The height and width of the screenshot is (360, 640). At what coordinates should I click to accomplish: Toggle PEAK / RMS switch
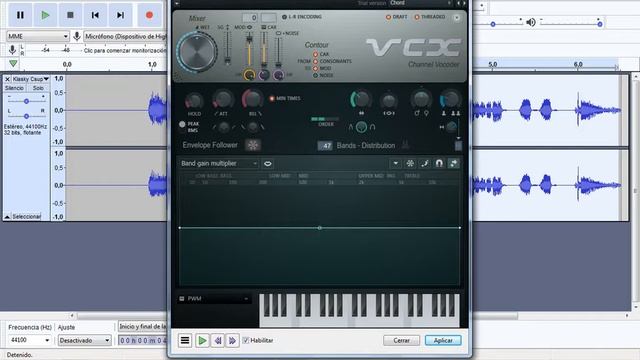[x=182, y=124]
